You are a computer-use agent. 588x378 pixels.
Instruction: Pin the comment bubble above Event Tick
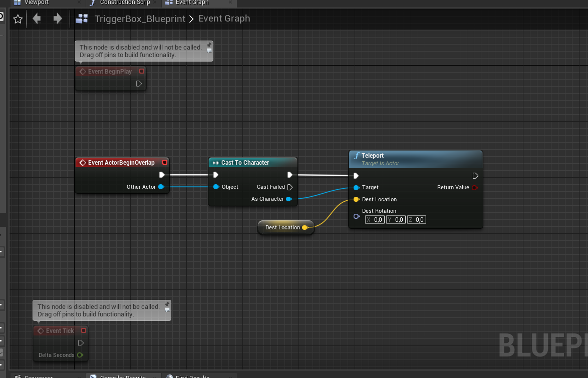(x=167, y=304)
